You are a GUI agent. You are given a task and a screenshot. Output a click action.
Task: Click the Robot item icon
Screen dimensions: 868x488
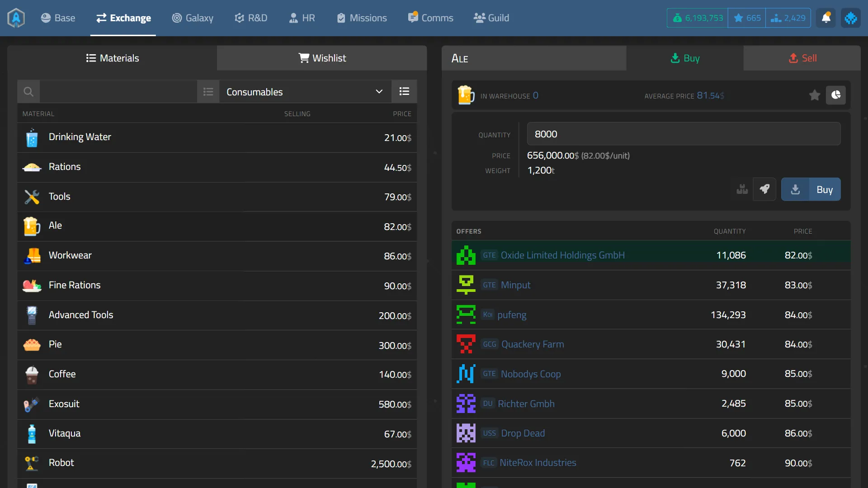pyautogui.click(x=32, y=463)
